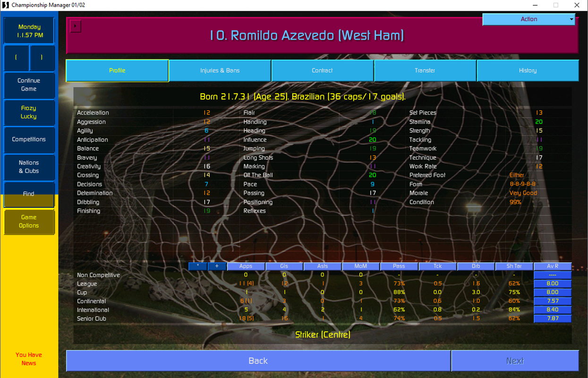Viewport: 588px width, 378px height.
Task: Click the Championship Manager title bar app icon
Action: 6,5
